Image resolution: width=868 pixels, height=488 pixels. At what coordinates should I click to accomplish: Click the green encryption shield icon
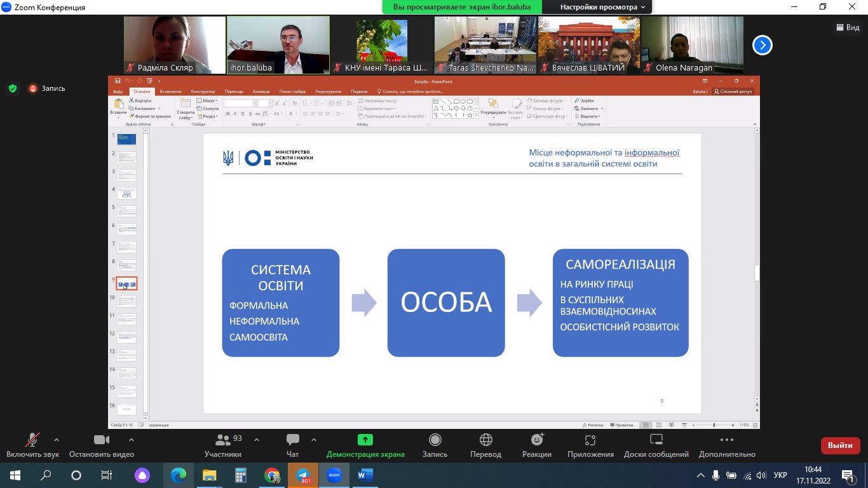pyautogui.click(x=13, y=88)
